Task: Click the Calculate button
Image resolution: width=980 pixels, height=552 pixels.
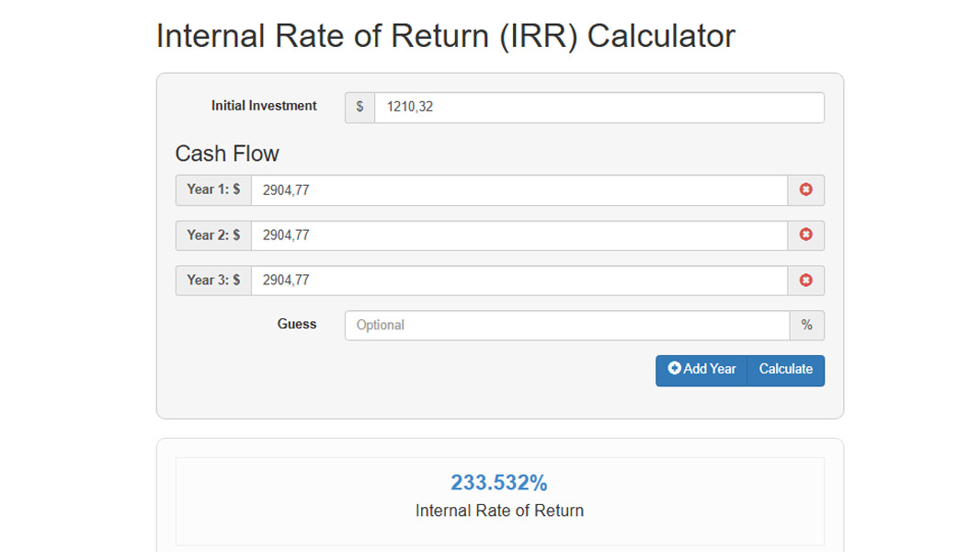Action: 785,370
